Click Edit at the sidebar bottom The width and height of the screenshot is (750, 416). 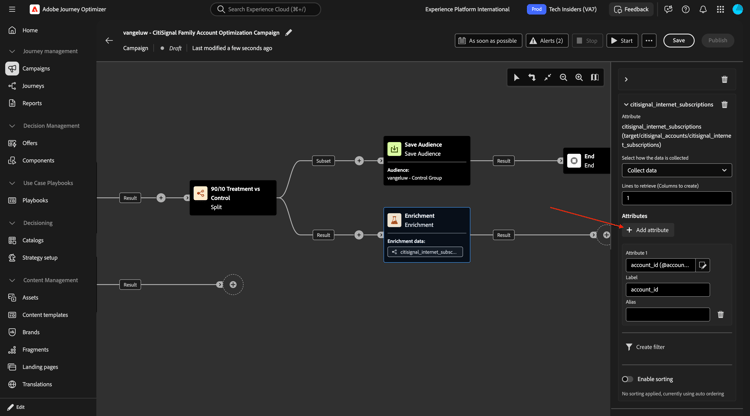(x=16, y=407)
